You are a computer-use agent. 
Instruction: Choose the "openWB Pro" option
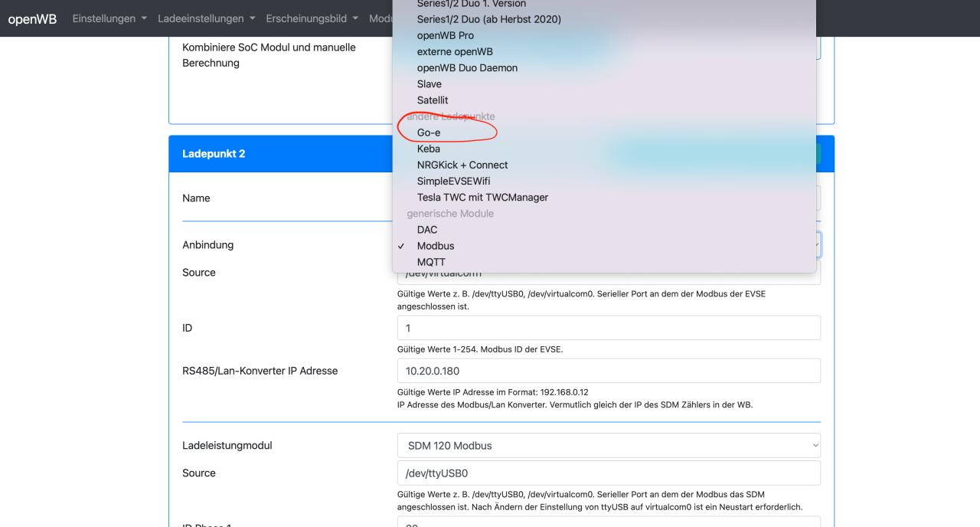604,35
